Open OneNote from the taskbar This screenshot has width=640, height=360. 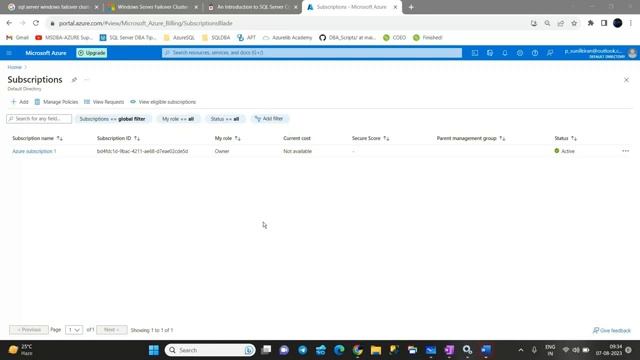tap(449, 350)
